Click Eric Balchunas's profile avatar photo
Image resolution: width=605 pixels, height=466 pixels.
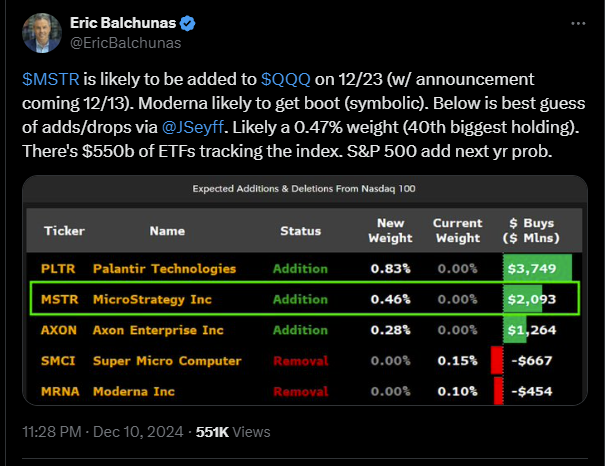tap(40, 32)
